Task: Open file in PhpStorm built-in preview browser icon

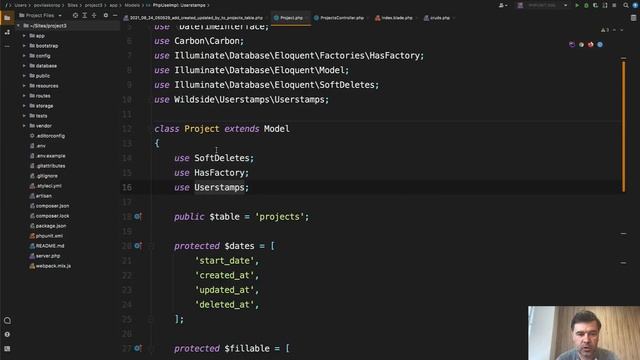Action: [x=572, y=44]
